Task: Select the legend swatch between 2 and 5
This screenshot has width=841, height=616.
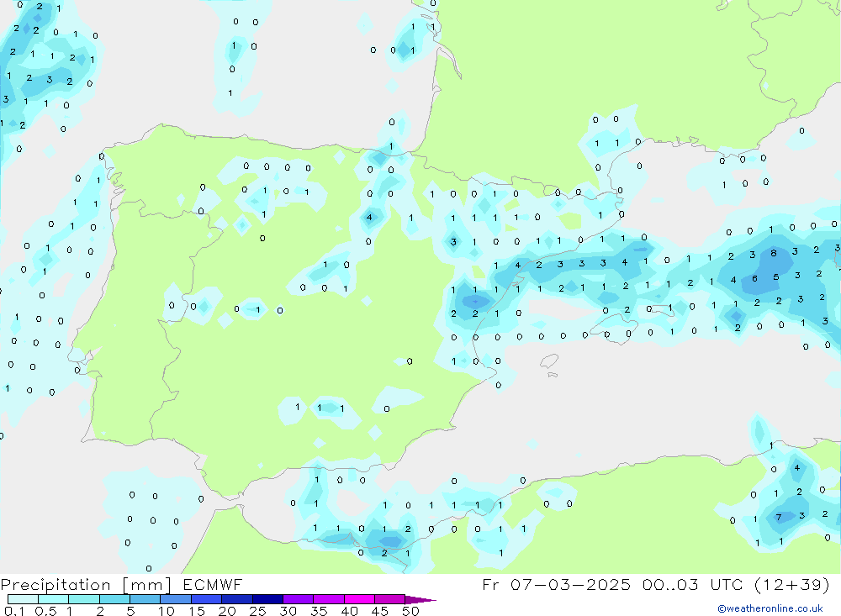Action: 114,599
